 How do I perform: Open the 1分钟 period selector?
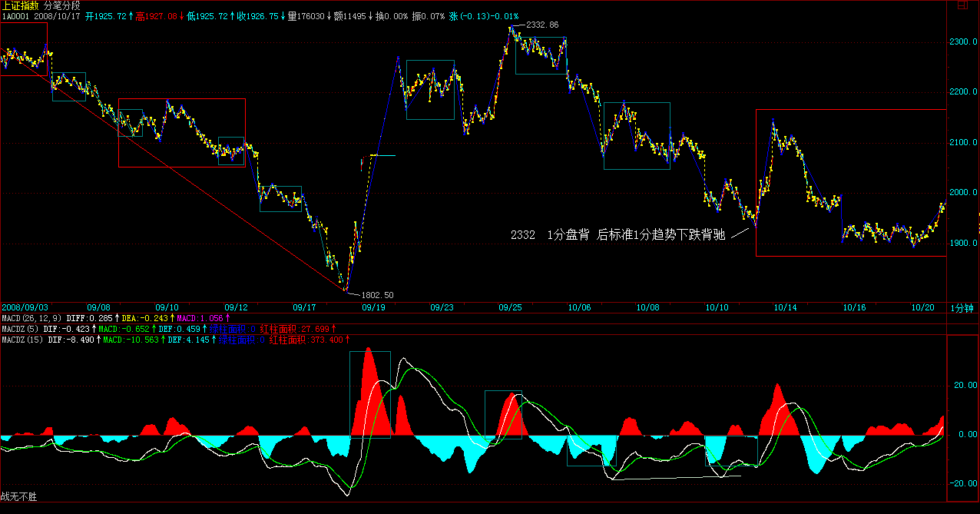963,307
